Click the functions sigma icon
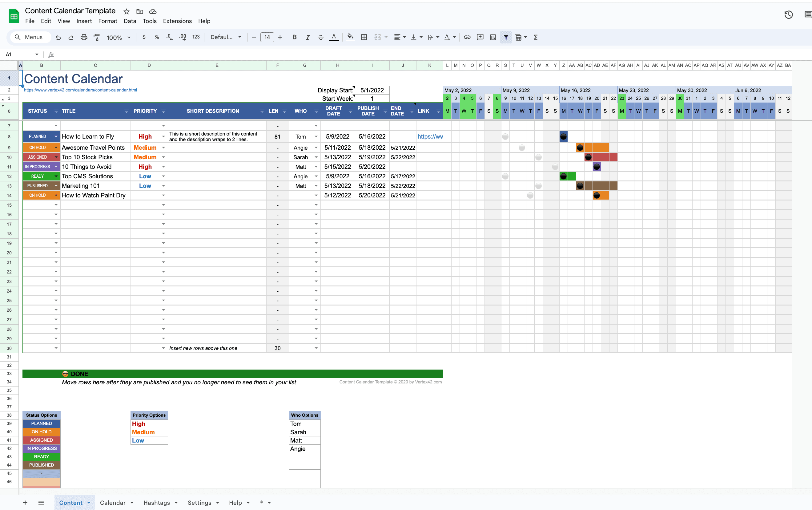 [536, 37]
